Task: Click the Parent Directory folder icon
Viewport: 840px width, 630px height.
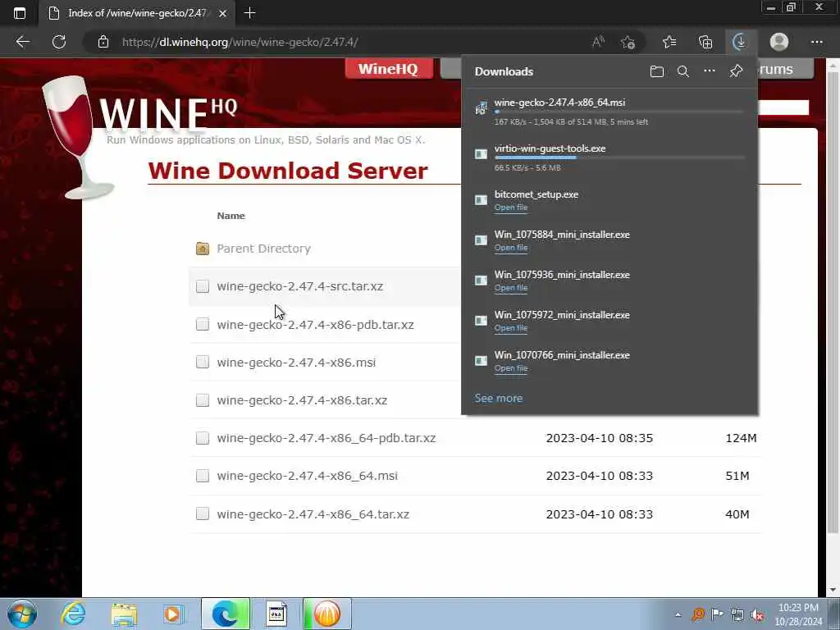Action: pyautogui.click(x=203, y=249)
